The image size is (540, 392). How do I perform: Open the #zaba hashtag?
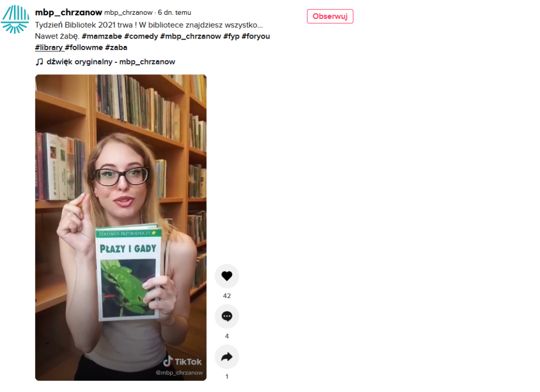click(x=116, y=47)
